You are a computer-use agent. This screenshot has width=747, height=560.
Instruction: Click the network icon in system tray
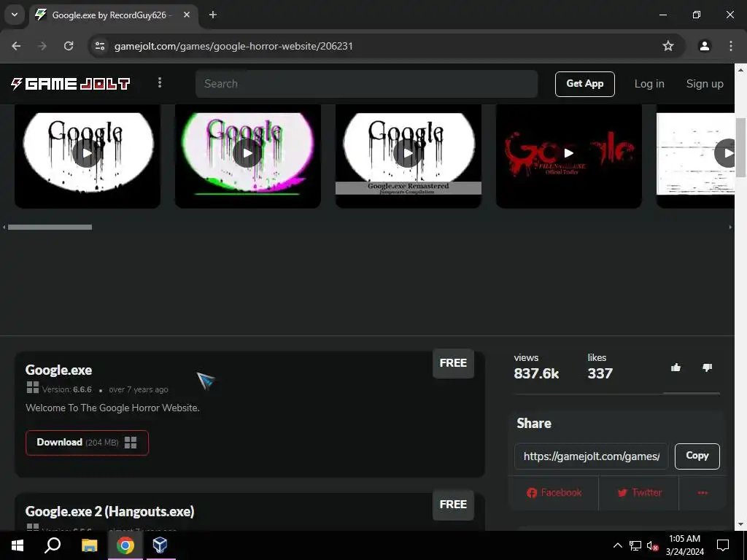click(x=635, y=545)
